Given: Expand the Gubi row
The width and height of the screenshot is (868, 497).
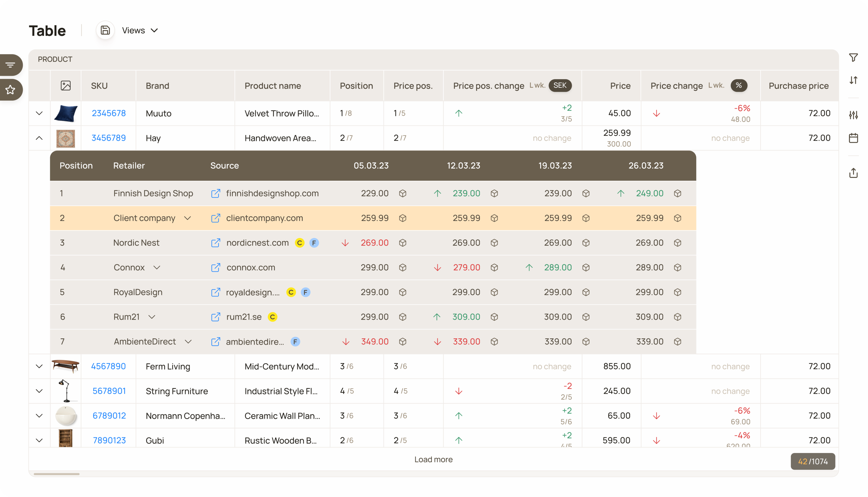Looking at the screenshot, I should pos(39,440).
